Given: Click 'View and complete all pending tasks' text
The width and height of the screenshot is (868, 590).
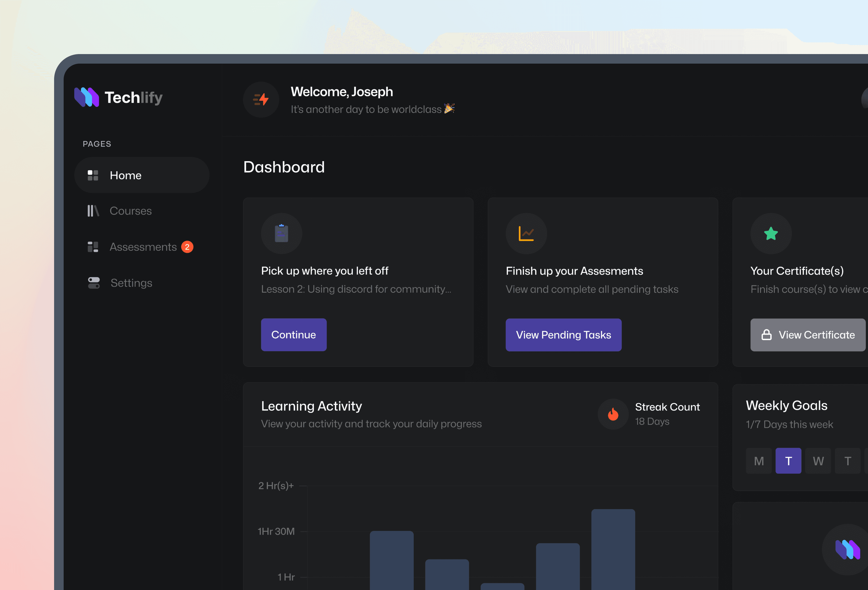Looking at the screenshot, I should (592, 289).
